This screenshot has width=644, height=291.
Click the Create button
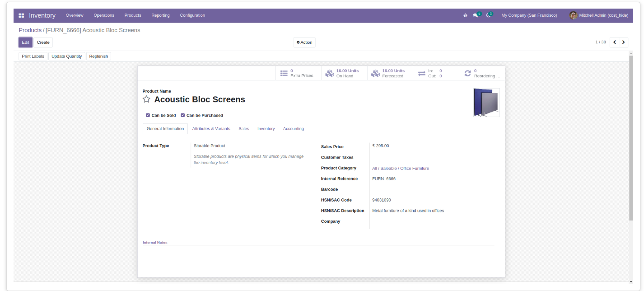pos(43,42)
